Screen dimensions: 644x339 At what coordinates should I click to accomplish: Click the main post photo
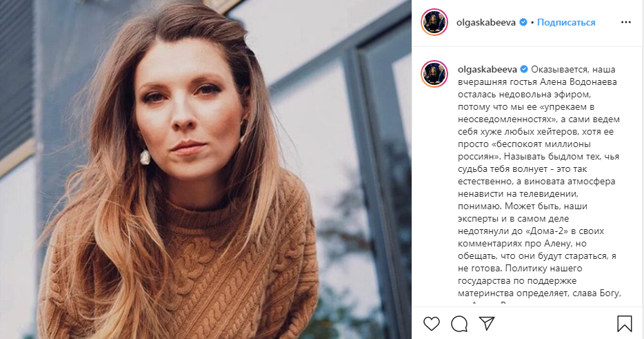click(205, 170)
